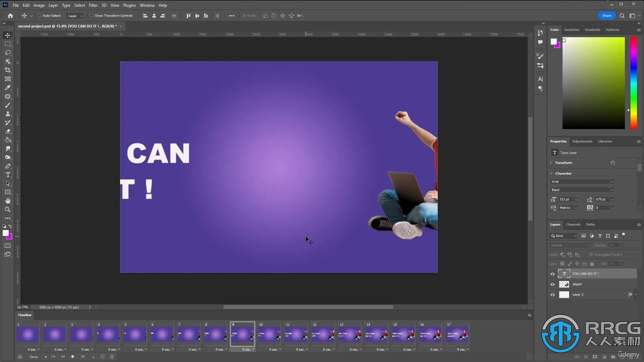
Task: Go to first frame in Timeline
Action: 53,356
